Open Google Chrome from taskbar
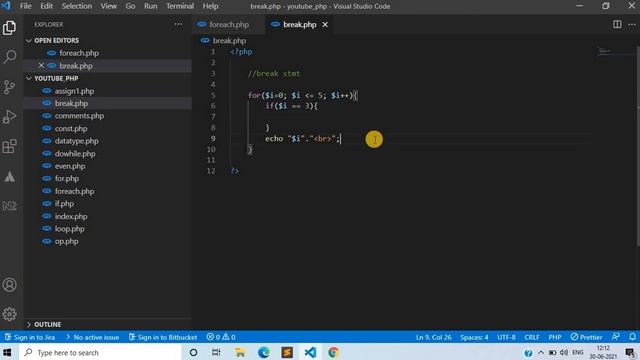 (333, 352)
